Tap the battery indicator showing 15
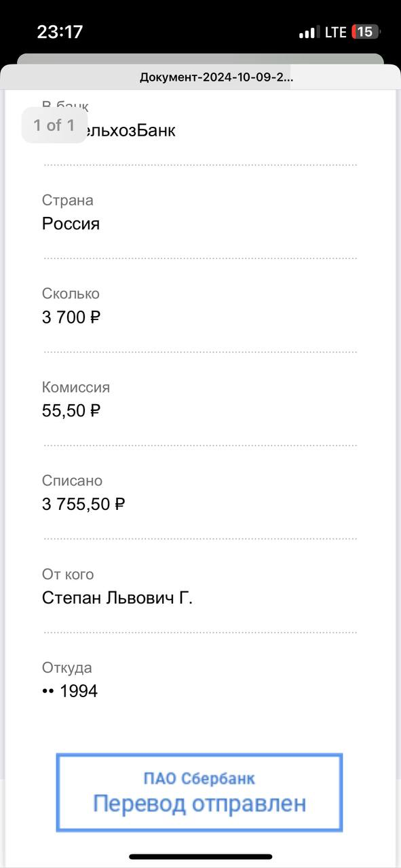401x868 pixels. click(x=366, y=32)
